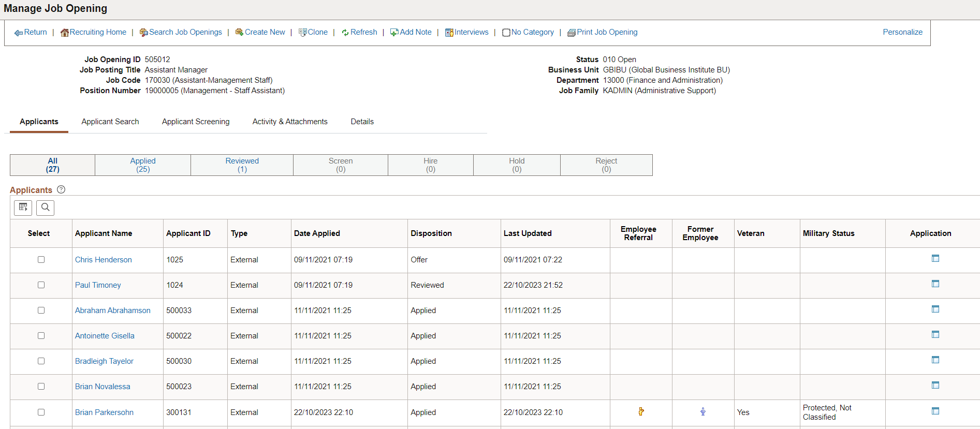Open Brian Parkersohn's application icon
The image size is (980, 429).
(935, 411)
